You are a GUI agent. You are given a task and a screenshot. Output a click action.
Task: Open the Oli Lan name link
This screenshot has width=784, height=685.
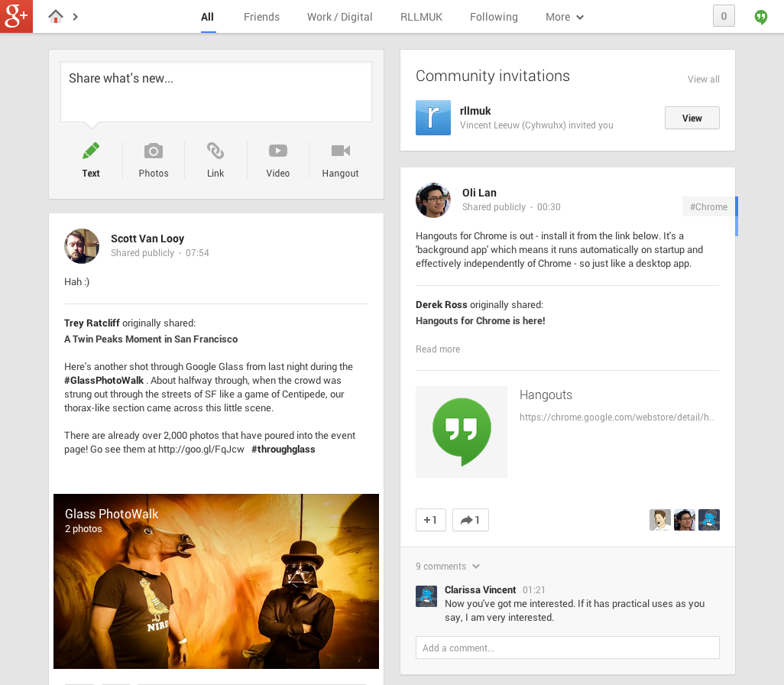[479, 193]
